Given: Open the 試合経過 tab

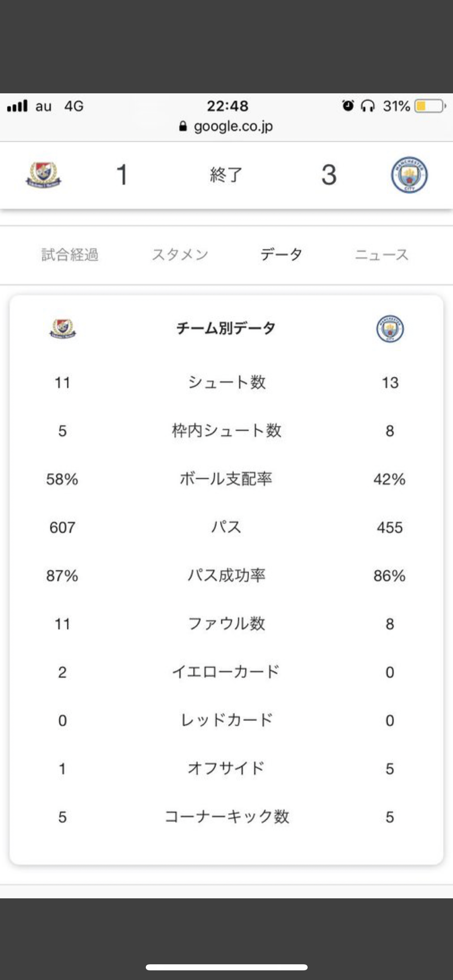Looking at the screenshot, I should point(70,255).
